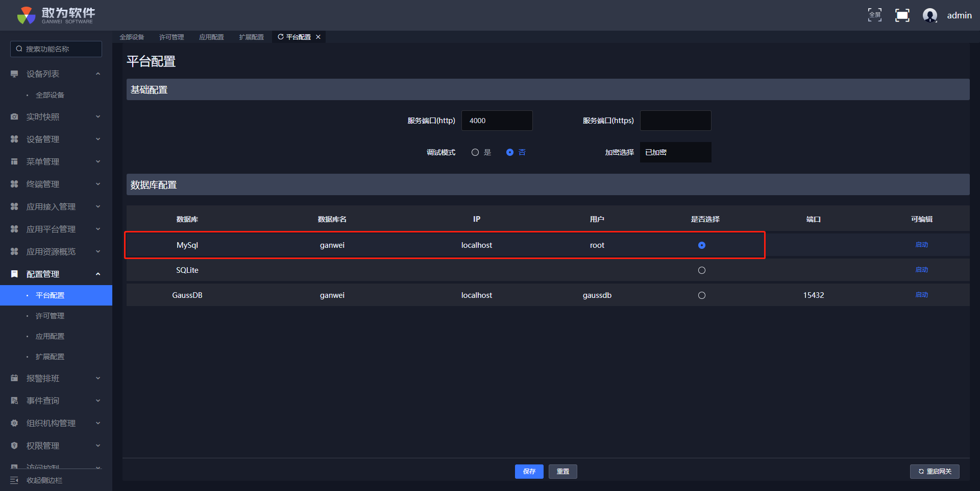
Task: Expand the 应用资源概览 menu chevron
Action: [x=98, y=252]
